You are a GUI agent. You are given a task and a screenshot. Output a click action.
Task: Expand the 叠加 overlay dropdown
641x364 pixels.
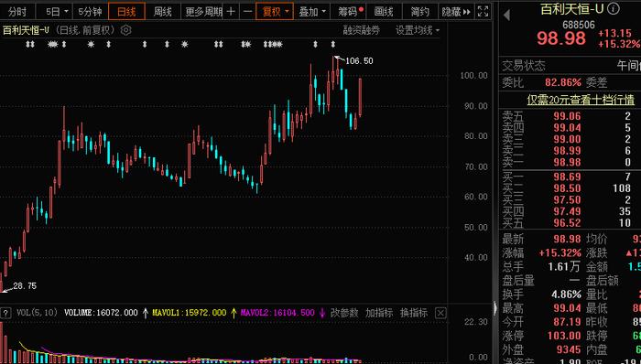[312, 12]
